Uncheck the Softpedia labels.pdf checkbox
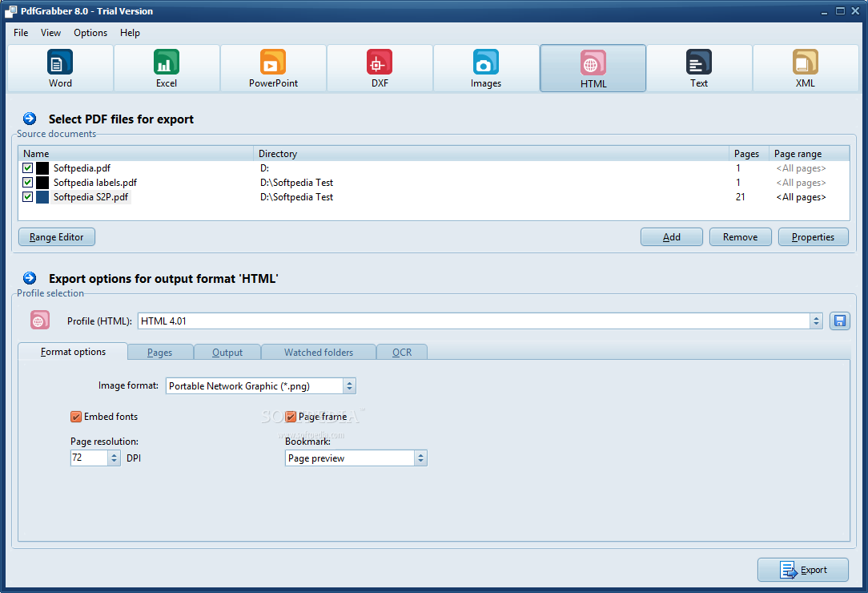Viewport: 868px width, 593px height. pos(28,182)
